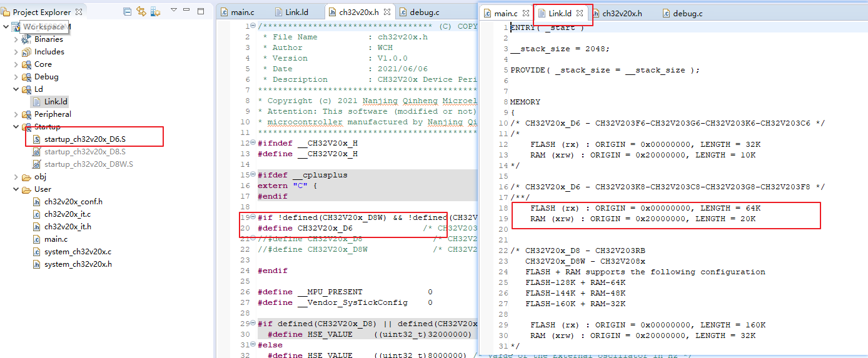The image size is (868, 358).
Task: Close the right-side Link.ld tab
Action: click(x=580, y=13)
